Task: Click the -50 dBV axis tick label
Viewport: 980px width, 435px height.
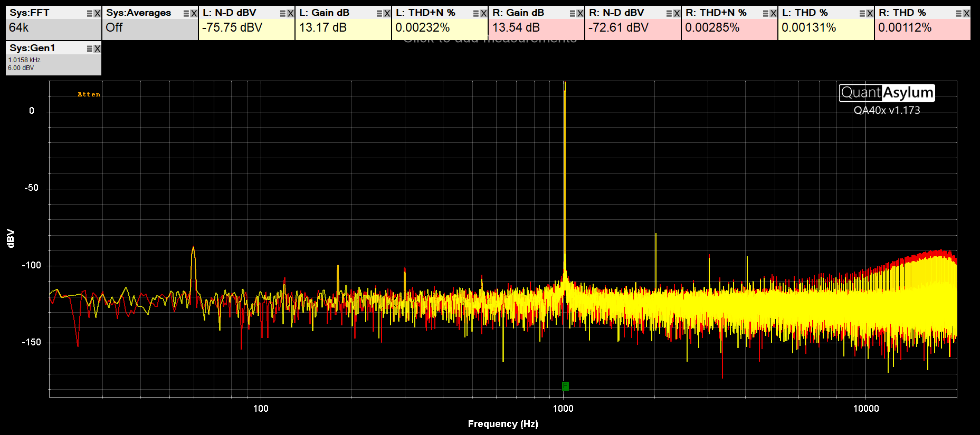Action: [x=31, y=188]
